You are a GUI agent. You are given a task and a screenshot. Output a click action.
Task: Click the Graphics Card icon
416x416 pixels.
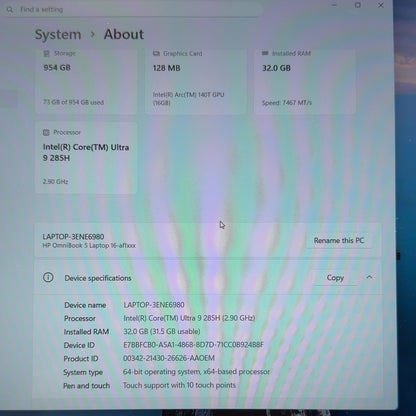[156, 53]
